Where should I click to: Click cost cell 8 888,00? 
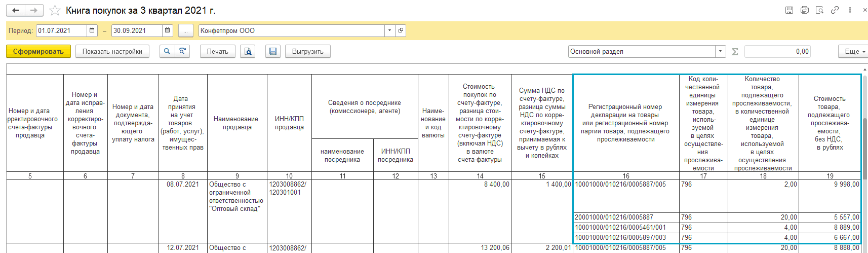coord(830,248)
